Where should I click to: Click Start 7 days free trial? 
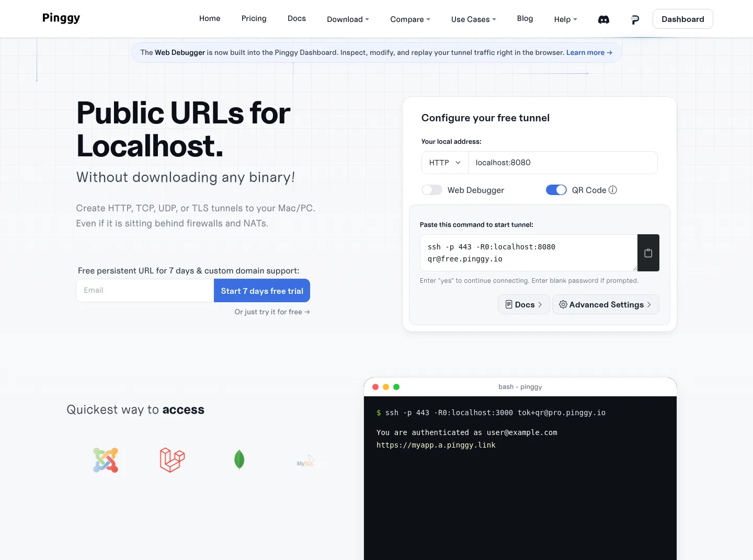[x=262, y=291]
